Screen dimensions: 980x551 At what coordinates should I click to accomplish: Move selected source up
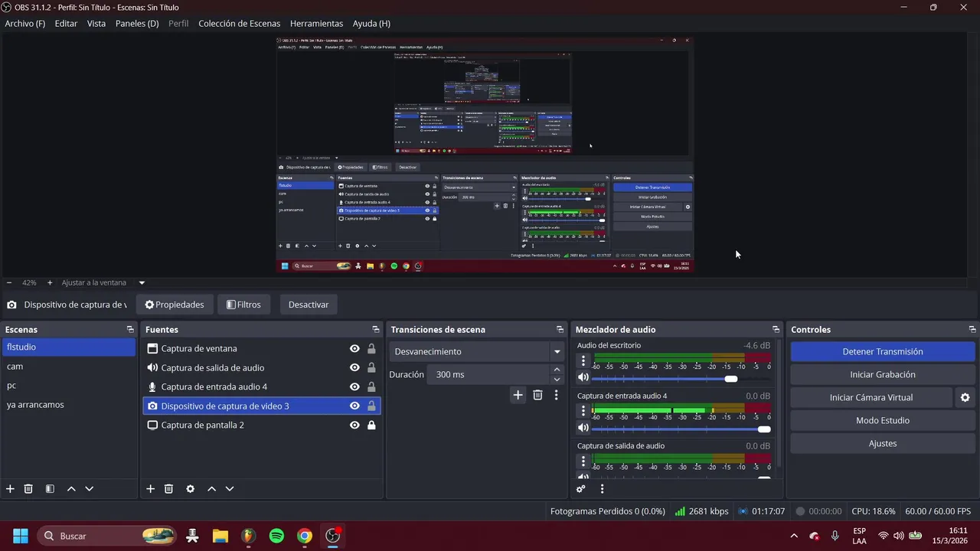(211, 488)
